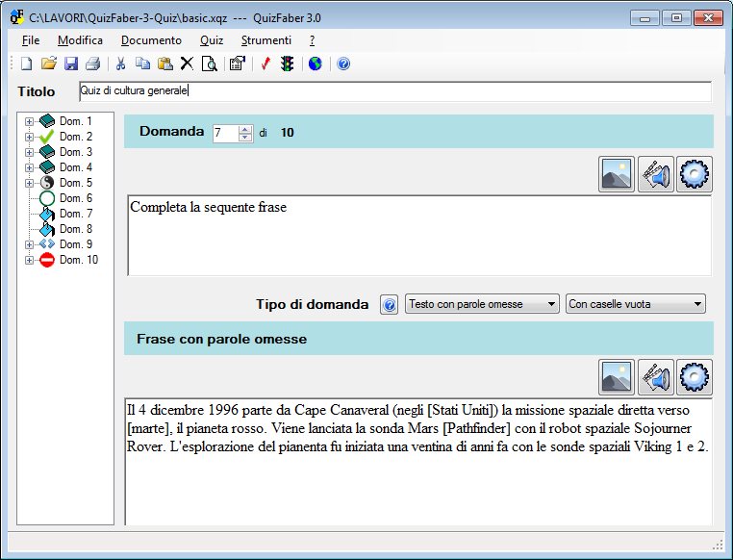Screen dimensions: 733x560
Task: Open the Documento menu
Action: (x=151, y=40)
